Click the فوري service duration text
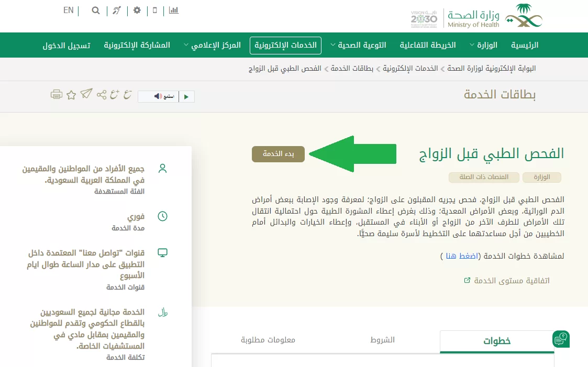 (136, 217)
